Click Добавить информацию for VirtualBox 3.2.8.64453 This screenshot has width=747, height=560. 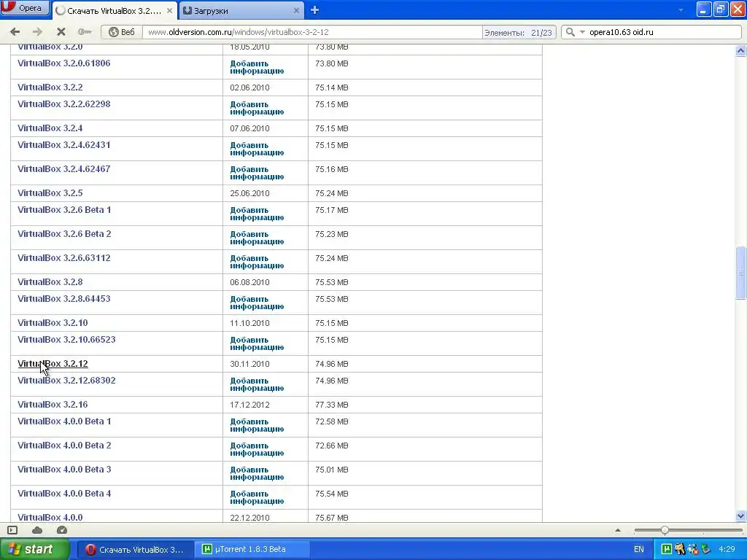tap(257, 303)
